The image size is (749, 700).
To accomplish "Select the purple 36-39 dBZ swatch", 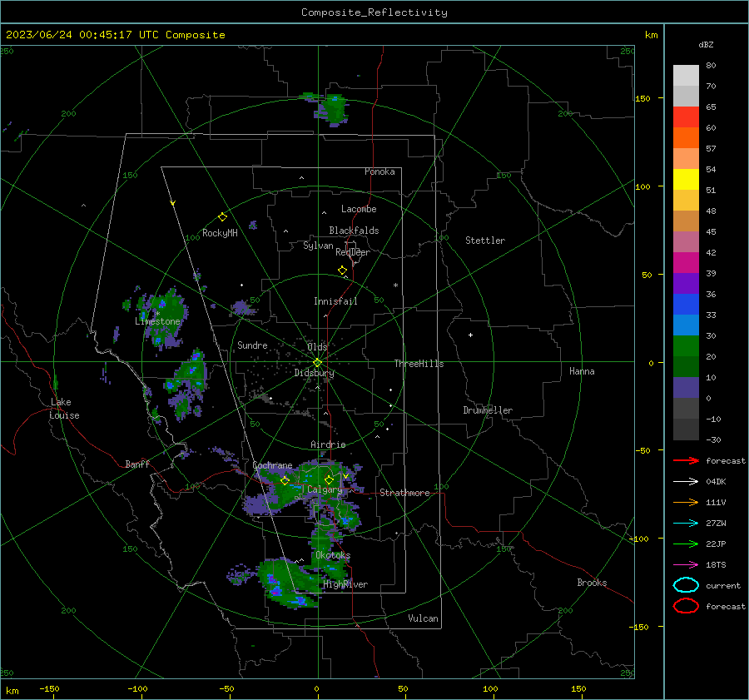I will (686, 284).
